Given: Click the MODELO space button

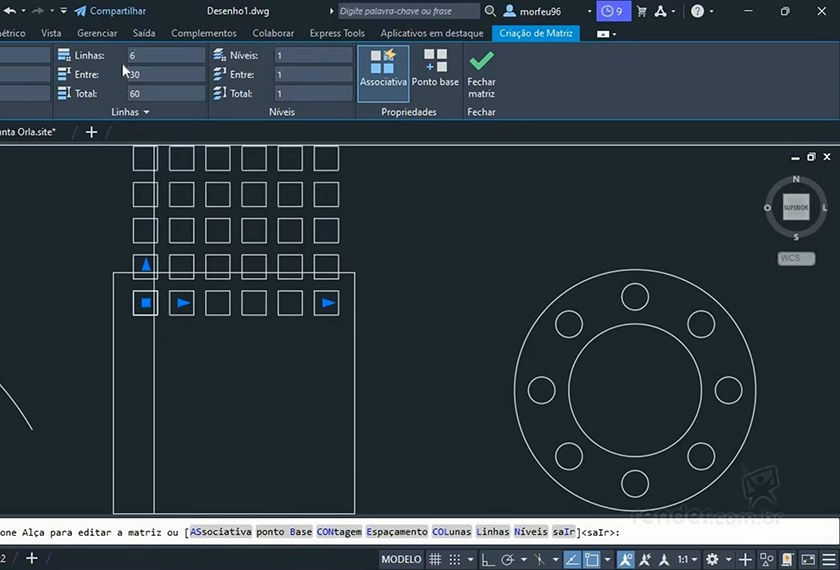Looking at the screenshot, I should [401, 559].
